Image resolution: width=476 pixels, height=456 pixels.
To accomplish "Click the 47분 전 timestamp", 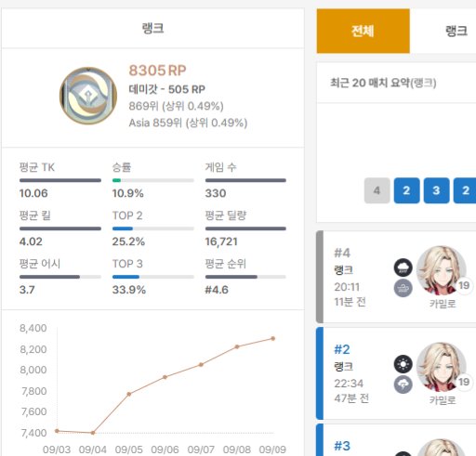I will (x=351, y=398).
